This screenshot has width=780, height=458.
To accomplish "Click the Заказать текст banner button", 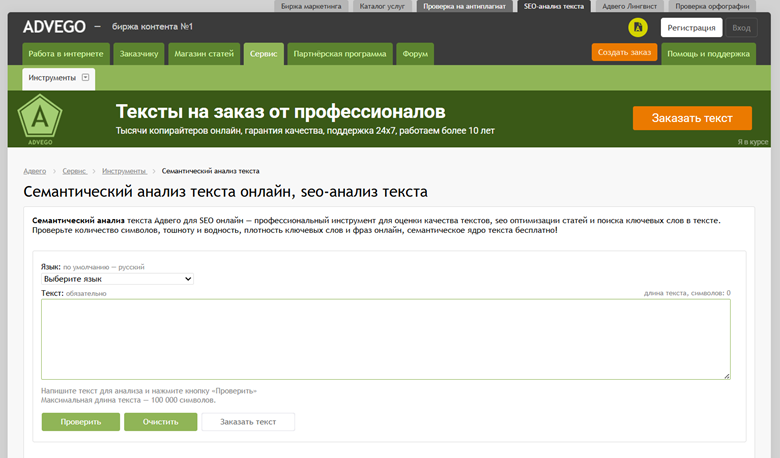I will pos(692,118).
